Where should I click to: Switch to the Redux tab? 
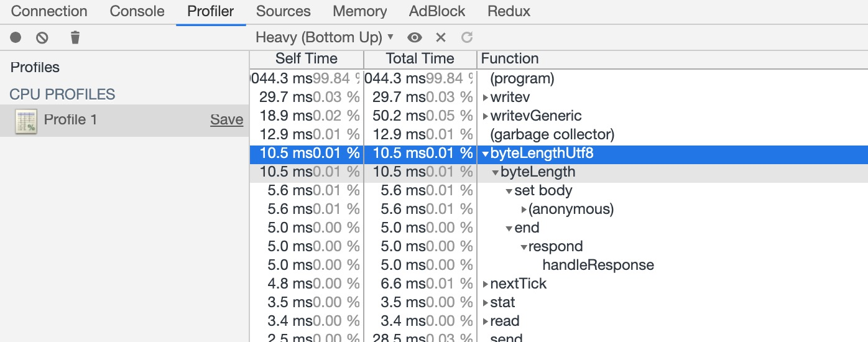(509, 11)
